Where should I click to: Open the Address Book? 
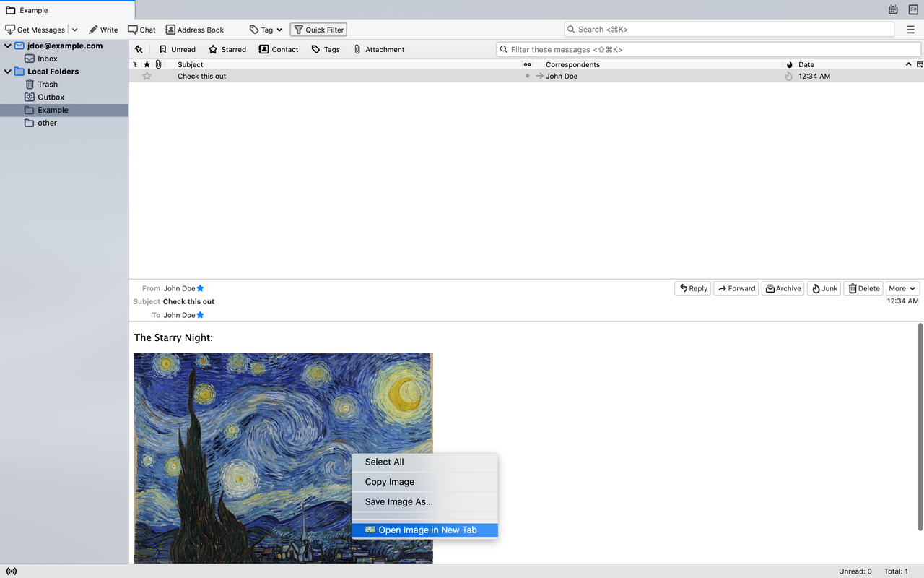[x=195, y=30]
